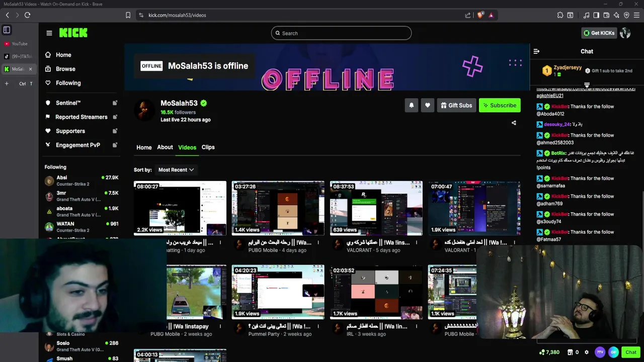The width and height of the screenshot is (644, 362).
Task: Open 3mr channel in Following list
Action: [x=82, y=196]
